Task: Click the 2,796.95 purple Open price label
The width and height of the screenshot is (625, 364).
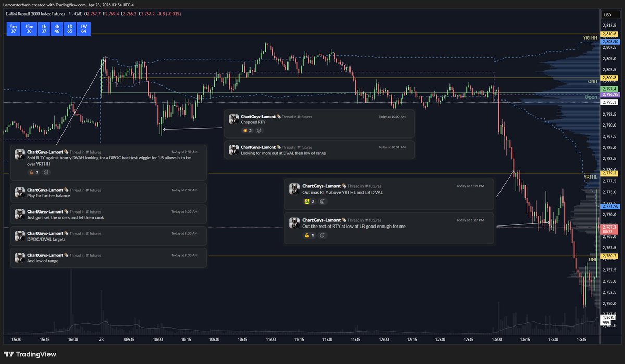Action: pos(610,95)
